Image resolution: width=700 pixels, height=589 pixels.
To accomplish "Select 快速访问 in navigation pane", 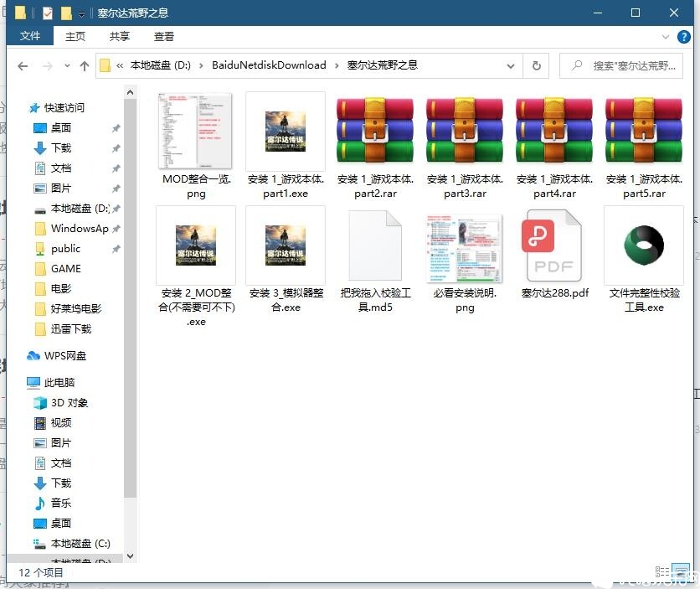I will [x=64, y=107].
